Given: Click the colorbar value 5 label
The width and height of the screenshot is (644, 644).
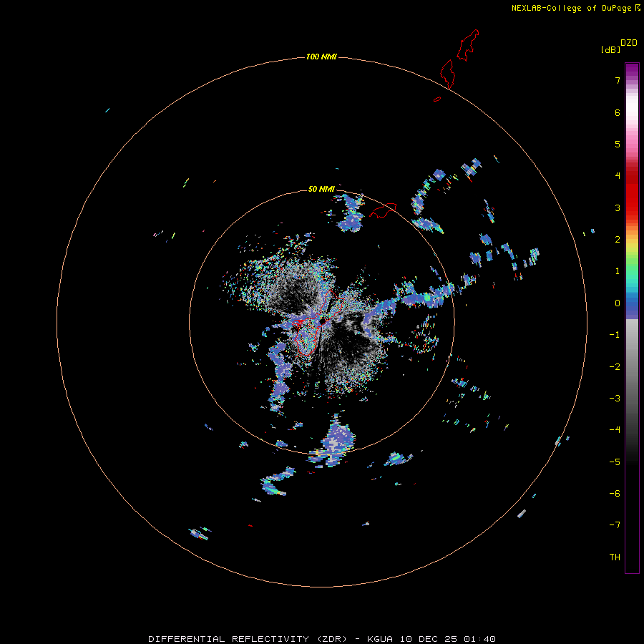Looking at the screenshot, I should tap(618, 144).
